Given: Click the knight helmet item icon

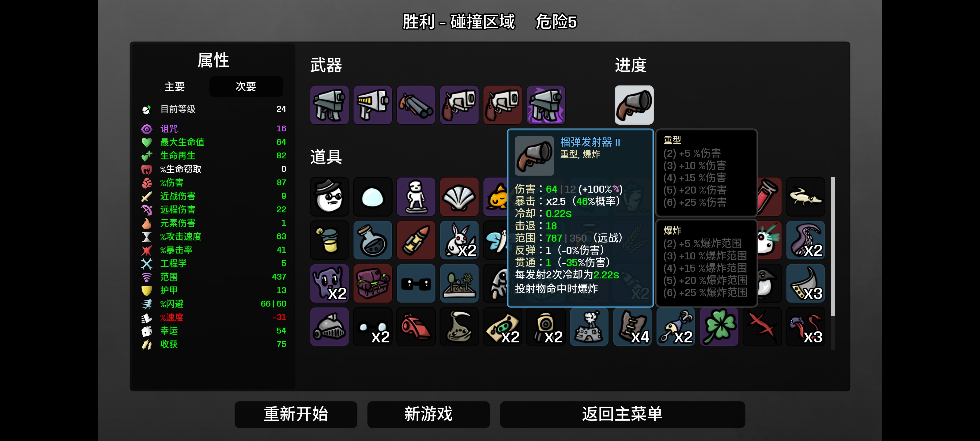Looking at the screenshot, I should pyautogui.click(x=330, y=327).
